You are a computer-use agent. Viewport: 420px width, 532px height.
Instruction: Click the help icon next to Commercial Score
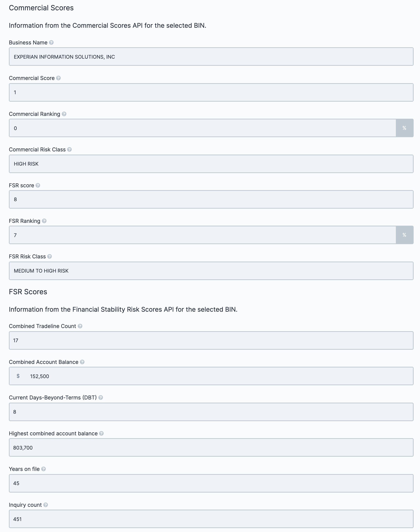(58, 78)
